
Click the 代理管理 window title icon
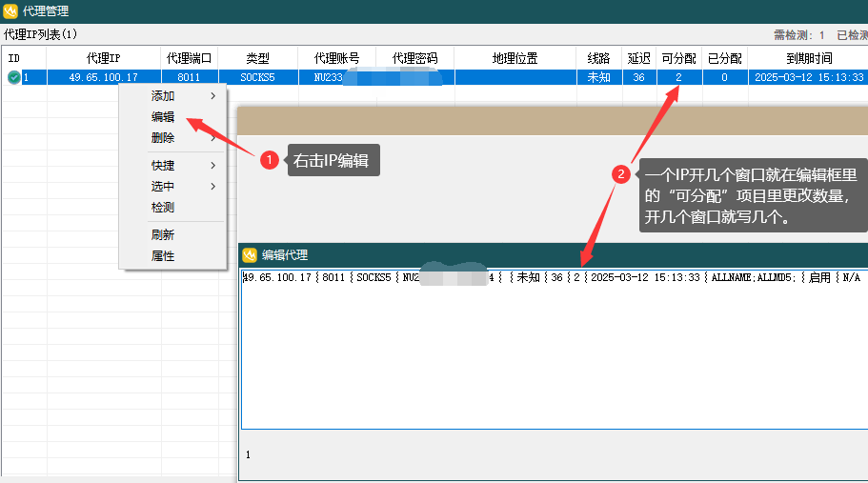click(10, 11)
